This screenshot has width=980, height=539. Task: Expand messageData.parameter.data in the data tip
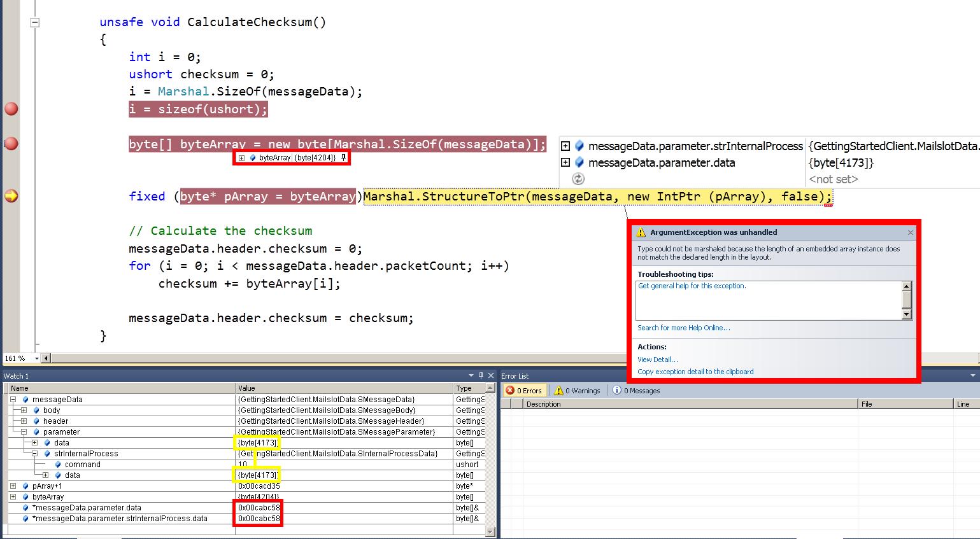click(565, 162)
